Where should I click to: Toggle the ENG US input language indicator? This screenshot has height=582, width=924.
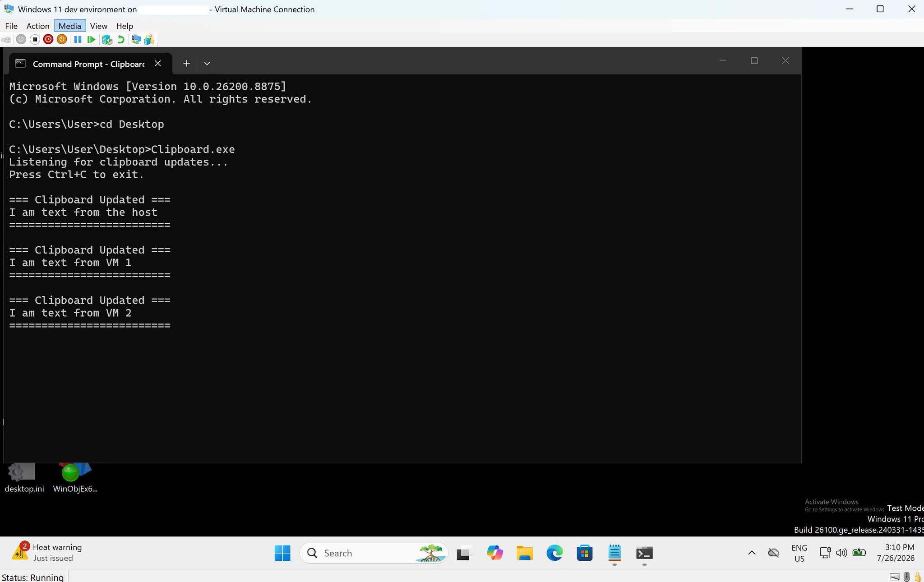pos(799,553)
